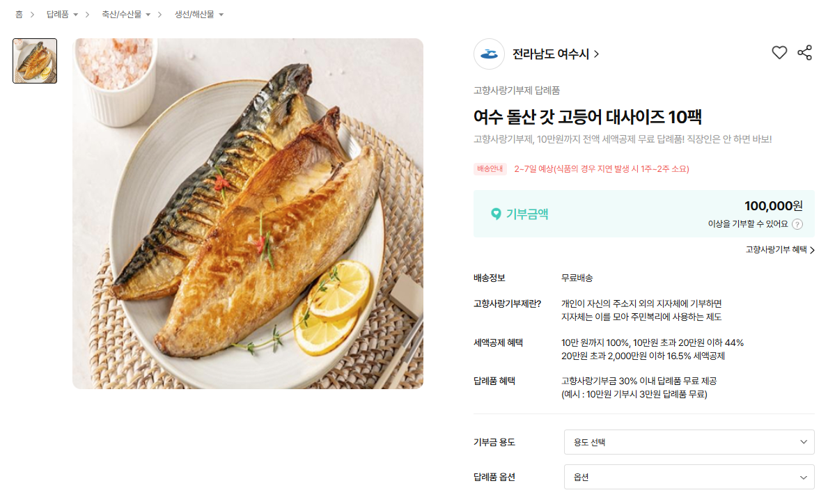Viewport: 828px width, 504px height.
Task: Click the 답례품 breadcrumb item
Action: (x=58, y=15)
